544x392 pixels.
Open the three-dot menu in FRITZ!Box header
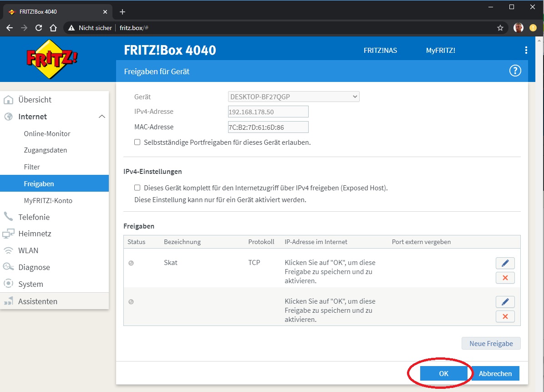tap(526, 50)
